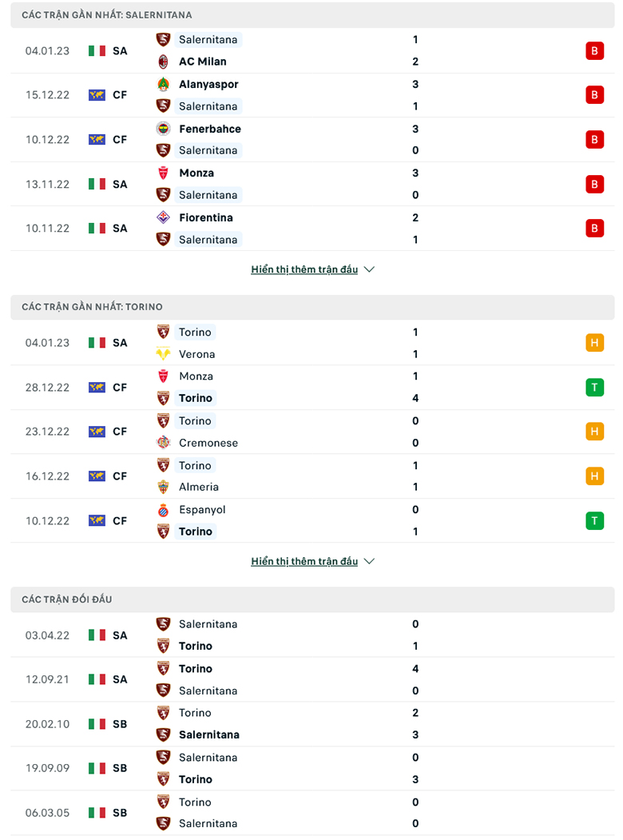
Task: Expand more Salernitana matches with chevron
Action: pyautogui.click(x=369, y=269)
